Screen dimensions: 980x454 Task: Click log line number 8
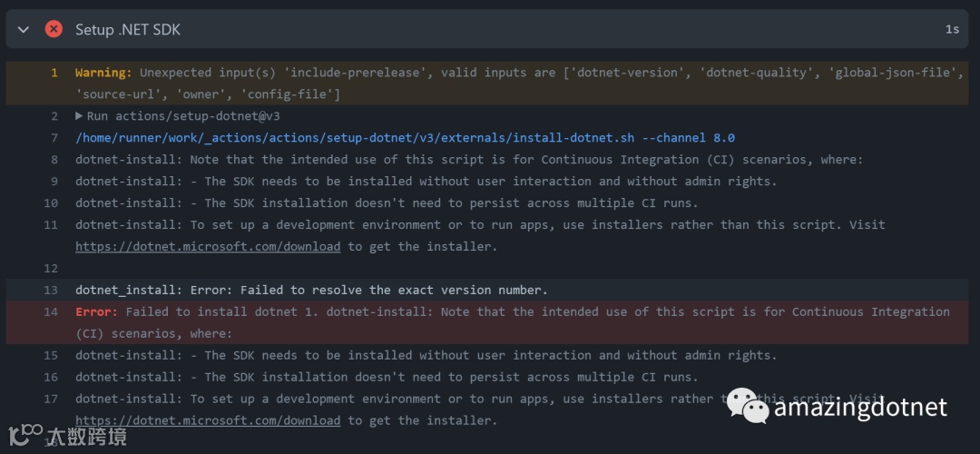(54, 160)
